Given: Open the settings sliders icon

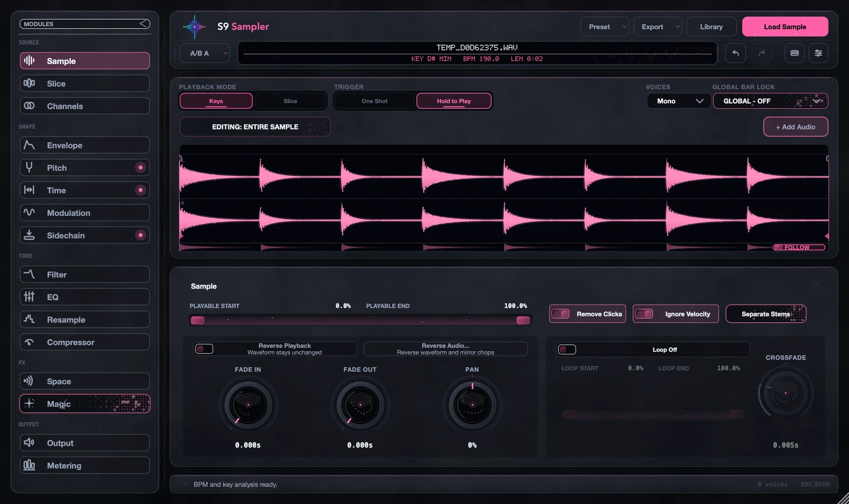Looking at the screenshot, I should pos(818,53).
